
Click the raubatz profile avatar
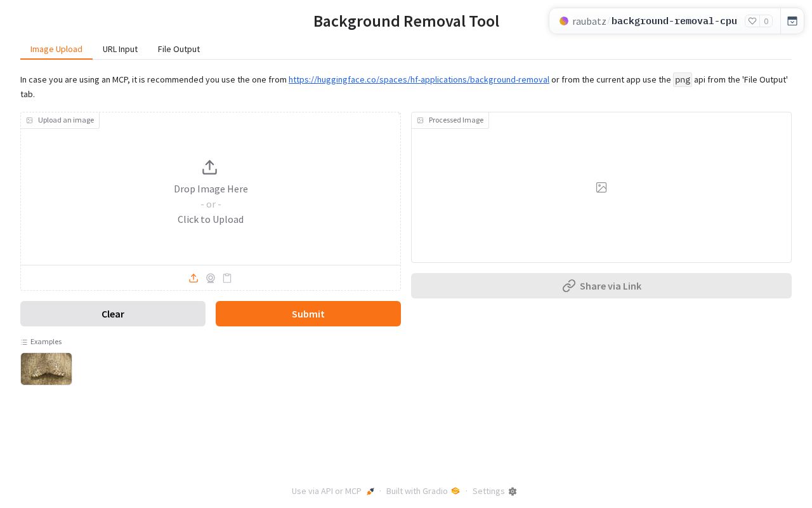point(564,21)
